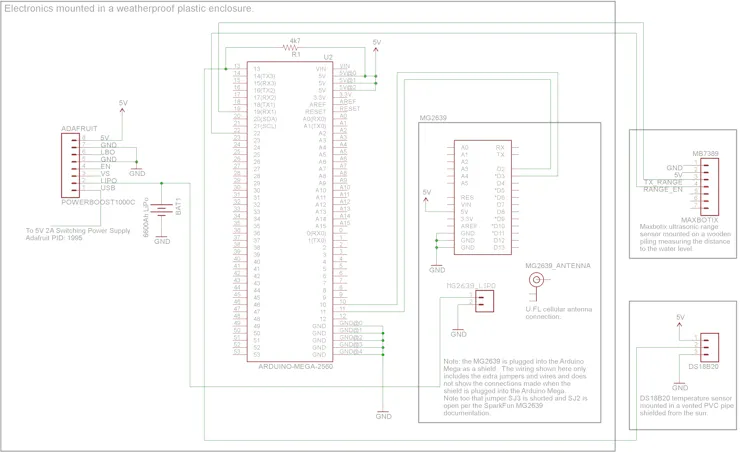Viewport: 740px width, 452px height.
Task: Click the Adafruit POWERBOOST1000C connector block
Action: (x=70, y=165)
